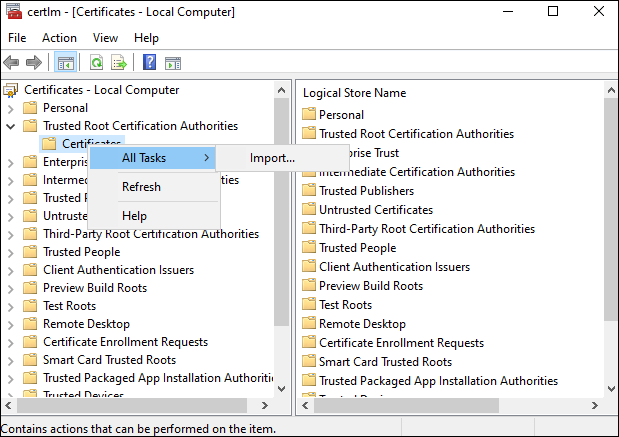Click the Logical Store Name column header
Viewport: 619px width, 437px height.
[x=354, y=93]
